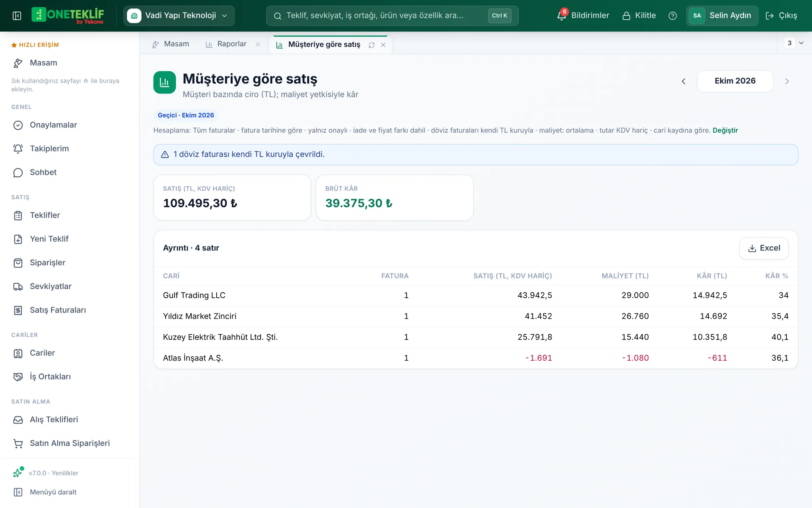Image resolution: width=812 pixels, height=508 pixels.
Task: Open the Ekim 2026 period selector
Action: (735, 81)
